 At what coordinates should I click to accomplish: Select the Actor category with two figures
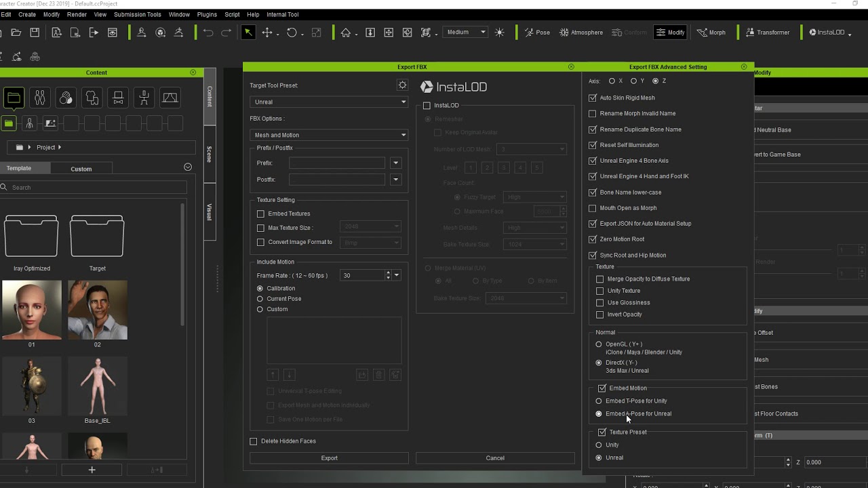pyautogui.click(x=40, y=98)
